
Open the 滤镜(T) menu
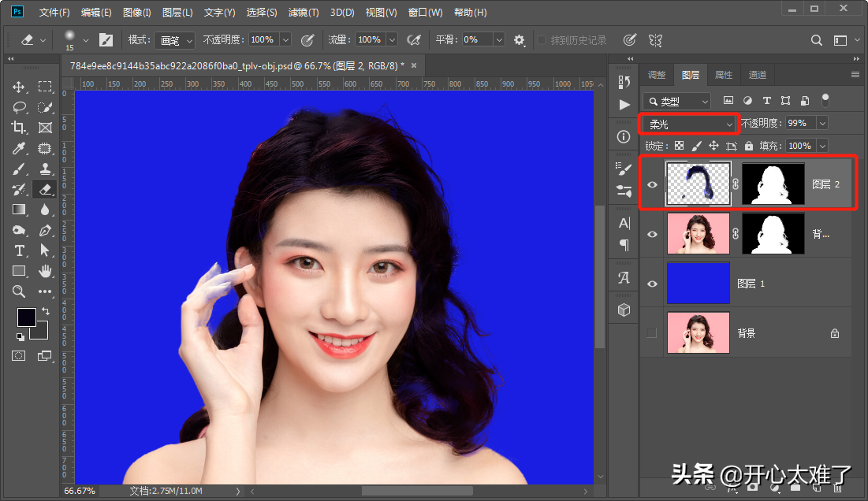point(304,13)
